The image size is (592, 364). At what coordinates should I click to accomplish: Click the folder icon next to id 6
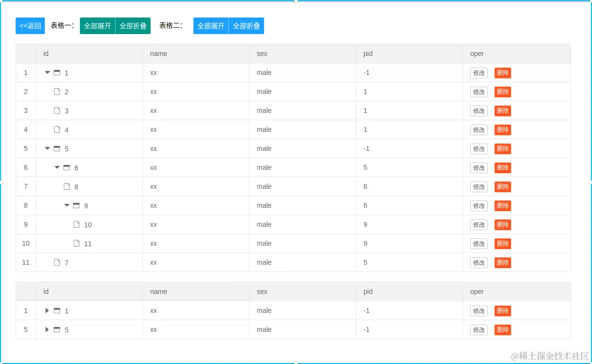tap(67, 167)
